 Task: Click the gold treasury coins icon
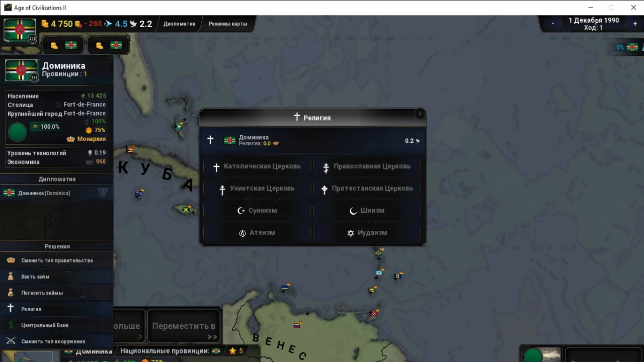click(45, 24)
